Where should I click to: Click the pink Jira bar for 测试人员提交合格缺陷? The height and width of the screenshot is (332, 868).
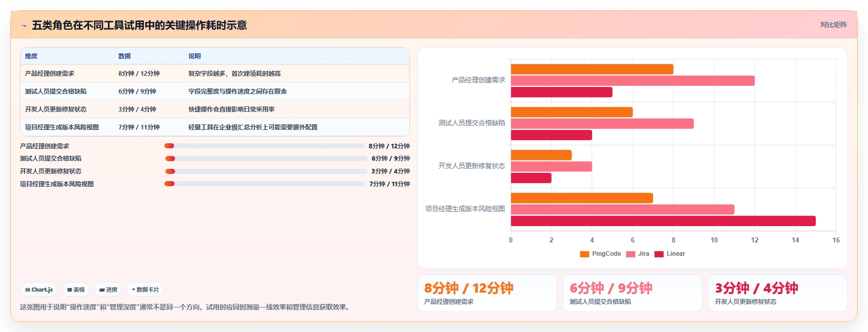click(x=602, y=124)
